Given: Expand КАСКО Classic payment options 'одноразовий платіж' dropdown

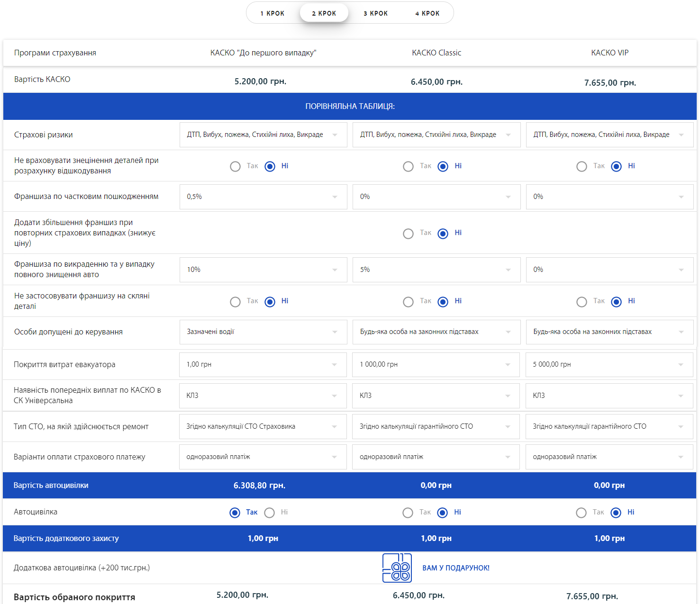Looking at the screenshot, I should click(436, 457).
